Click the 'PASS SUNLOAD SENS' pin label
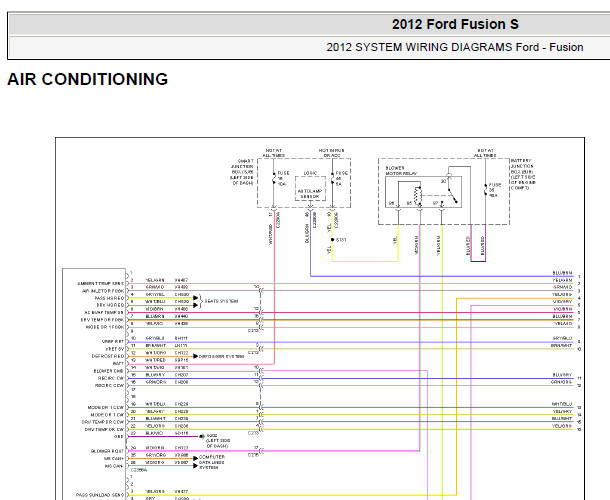Image resolution: width=610 pixels, height=500 pixels. click(x=100, y=495)
